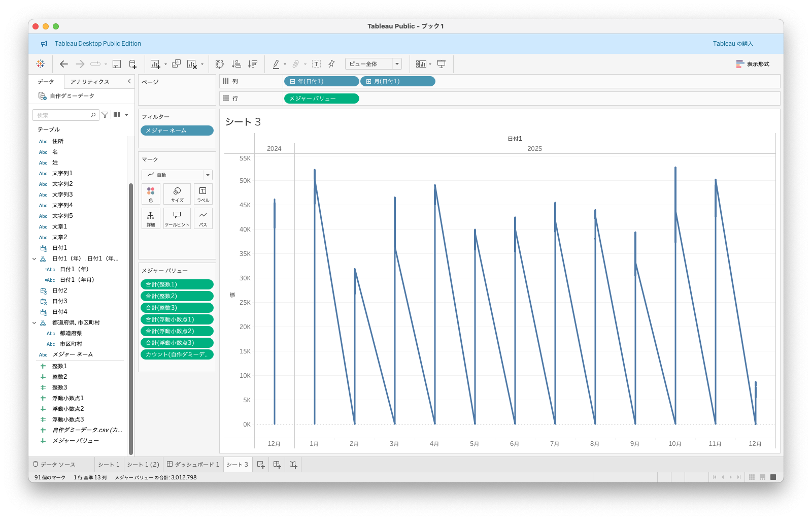
Task: Click the ラベル marks button
Action: (203, 194)
